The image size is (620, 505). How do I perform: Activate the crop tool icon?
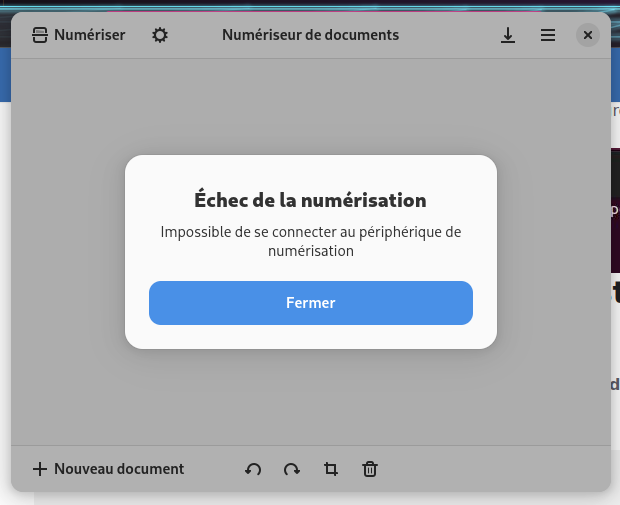[x=331, y=469]
